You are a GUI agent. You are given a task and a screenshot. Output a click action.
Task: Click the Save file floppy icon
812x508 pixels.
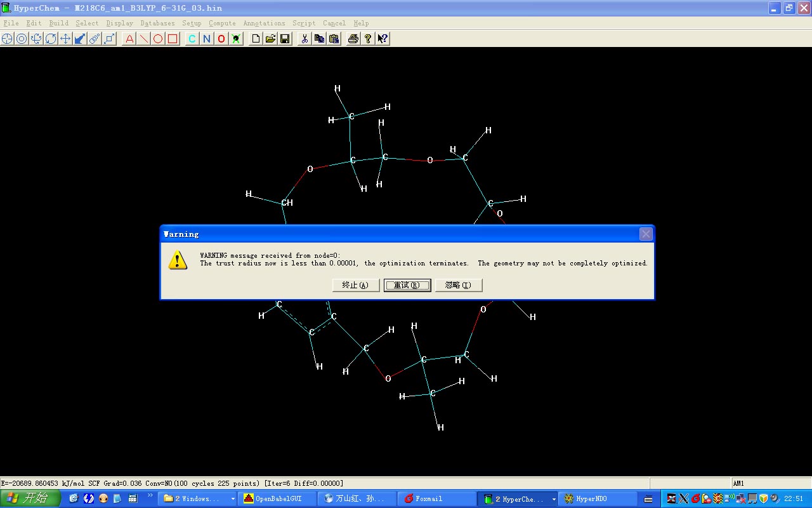click(285, 39)
